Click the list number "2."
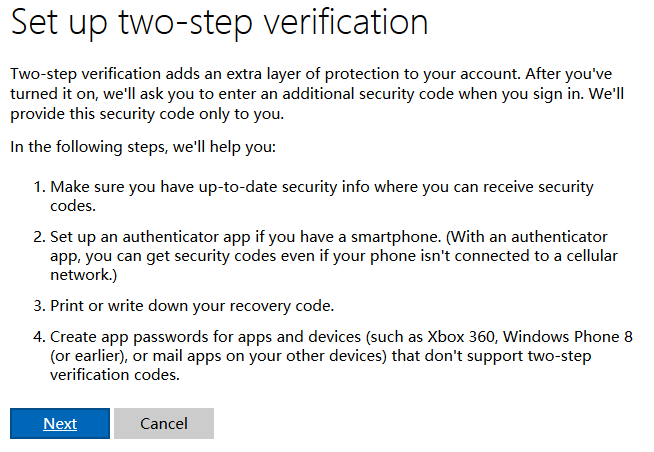654x452 pixels. click(39, 238)
